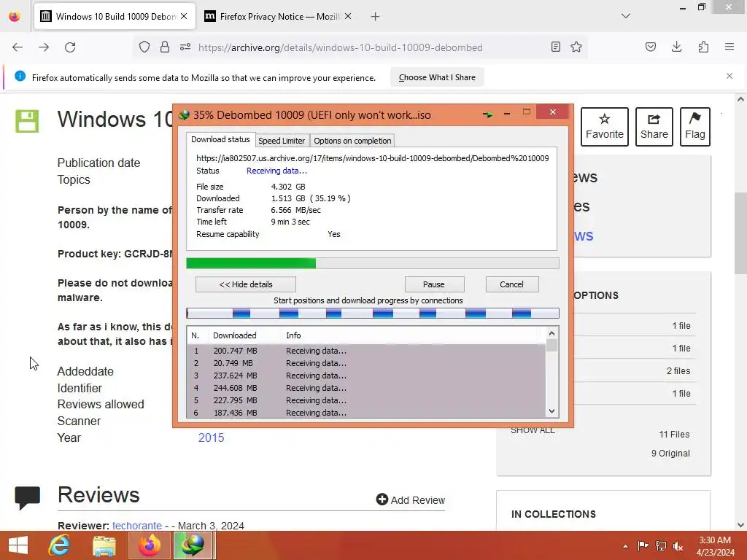This screenshot has height=560, width=747.
Task: Open the Download status tab
Action: [220, 139]
